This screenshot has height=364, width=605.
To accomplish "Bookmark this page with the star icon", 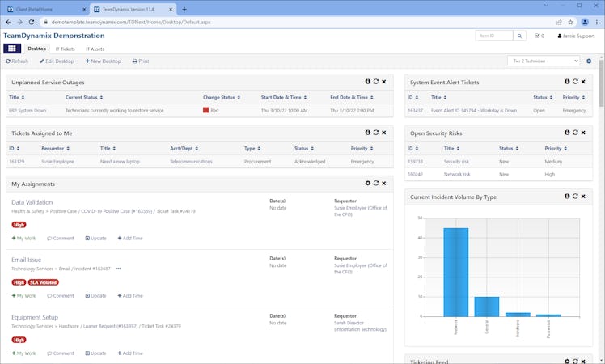I will pyautogui.click(x=570, y=23).
